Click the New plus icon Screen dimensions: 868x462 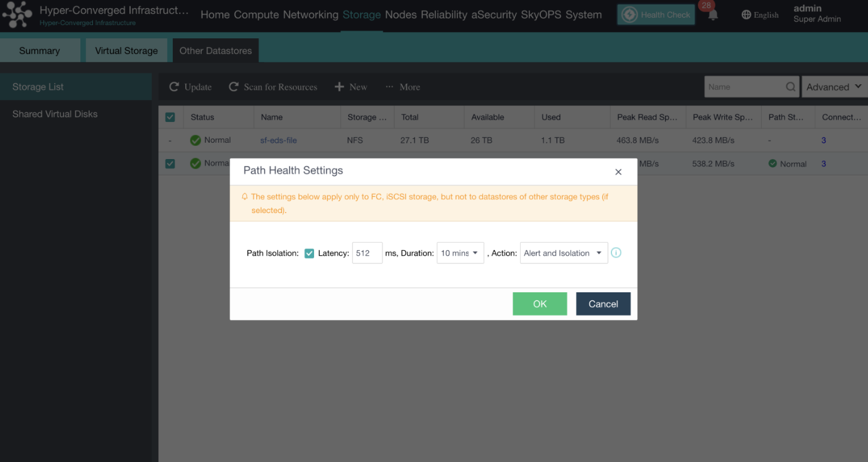339,87
